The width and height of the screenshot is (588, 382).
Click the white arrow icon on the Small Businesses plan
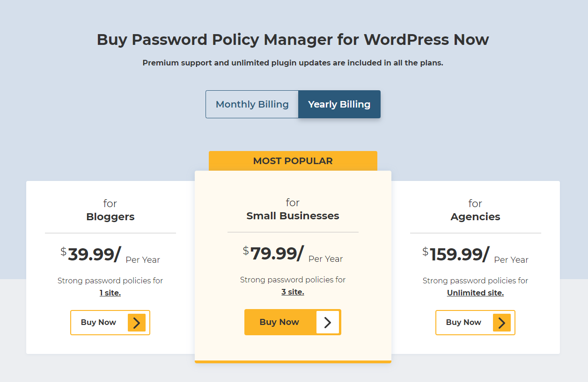point(328,322)
